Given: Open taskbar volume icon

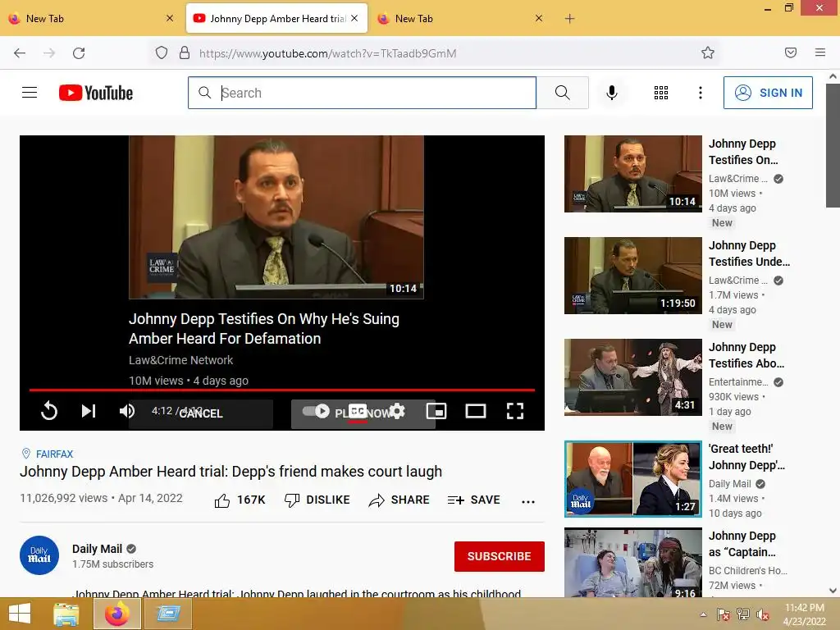Looking at the screenshot, I should coord(763,614).
